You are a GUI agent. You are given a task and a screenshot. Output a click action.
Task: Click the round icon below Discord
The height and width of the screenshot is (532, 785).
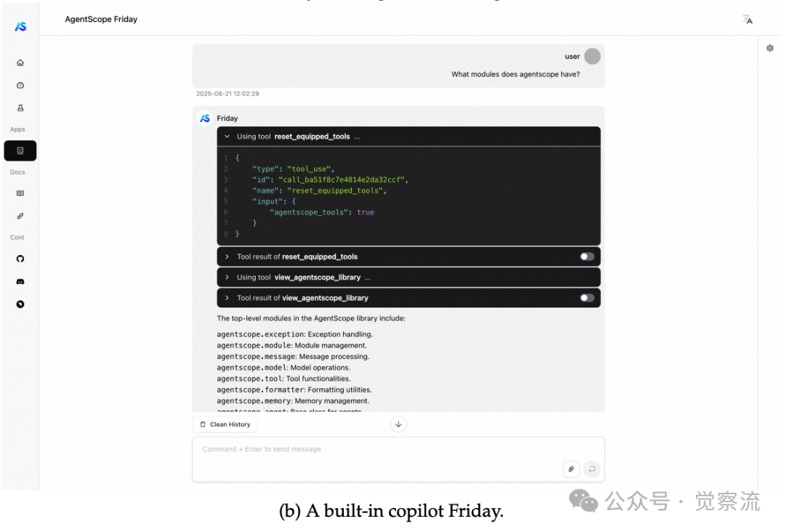click(20, 304)
